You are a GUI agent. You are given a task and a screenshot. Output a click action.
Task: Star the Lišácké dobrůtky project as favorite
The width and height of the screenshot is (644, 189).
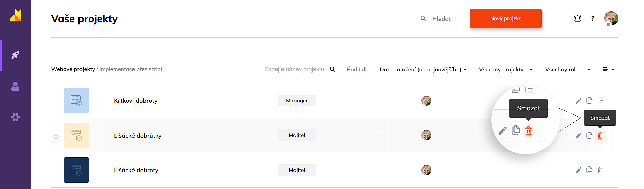tap(56, 136)
